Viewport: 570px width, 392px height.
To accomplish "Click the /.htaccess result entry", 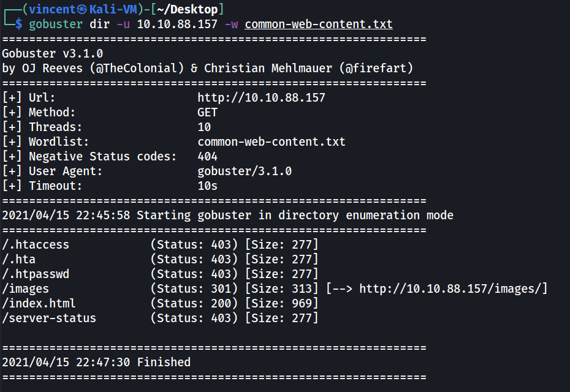I will [x=36, y=245].
